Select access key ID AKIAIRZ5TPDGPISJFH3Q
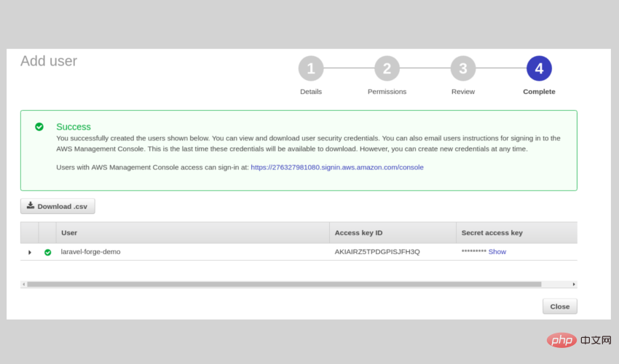This screenshot has height=364, width=619. [377, 251]
